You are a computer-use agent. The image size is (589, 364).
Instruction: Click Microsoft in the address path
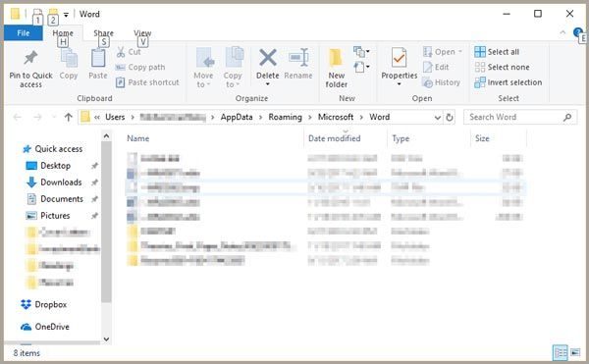[x=336, y=117]
